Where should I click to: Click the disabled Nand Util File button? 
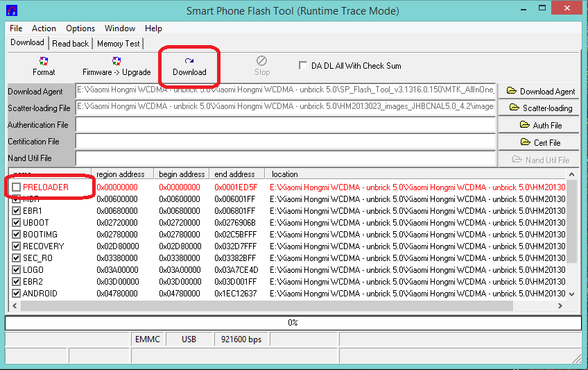coord(539,160)
